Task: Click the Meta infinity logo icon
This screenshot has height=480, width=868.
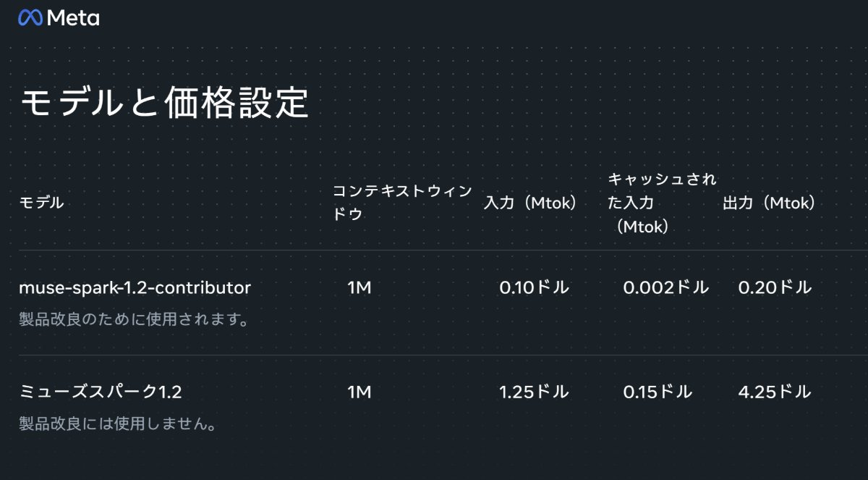Action: pos(30,18)
